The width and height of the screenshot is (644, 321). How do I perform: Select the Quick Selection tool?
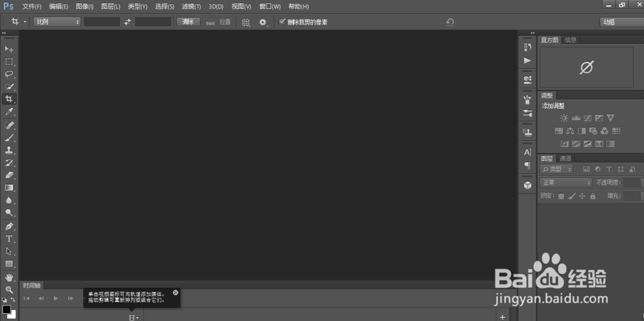pos(9,87)
